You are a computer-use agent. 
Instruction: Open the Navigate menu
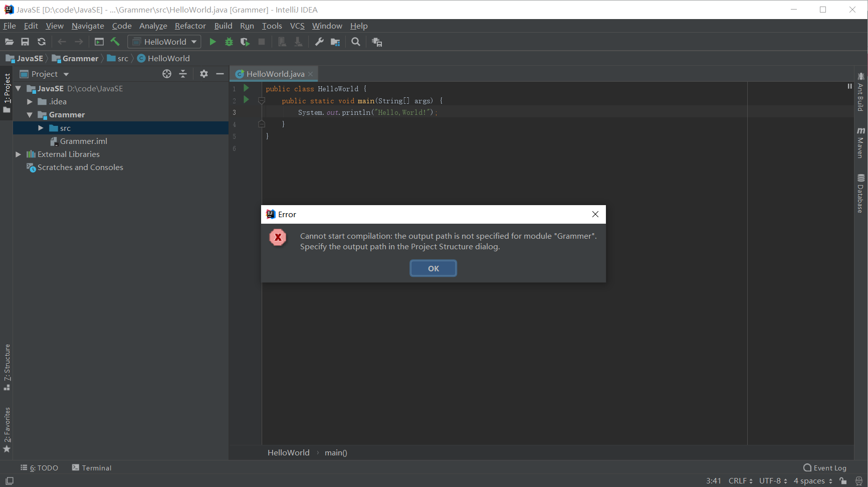coord(88,26)
